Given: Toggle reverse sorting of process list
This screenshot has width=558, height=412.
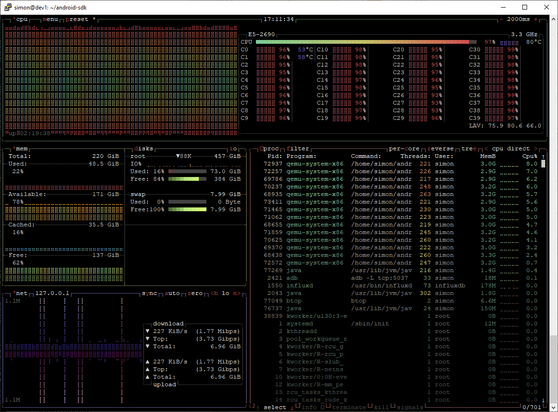Looking at the screenshot, I should point(441,149).
